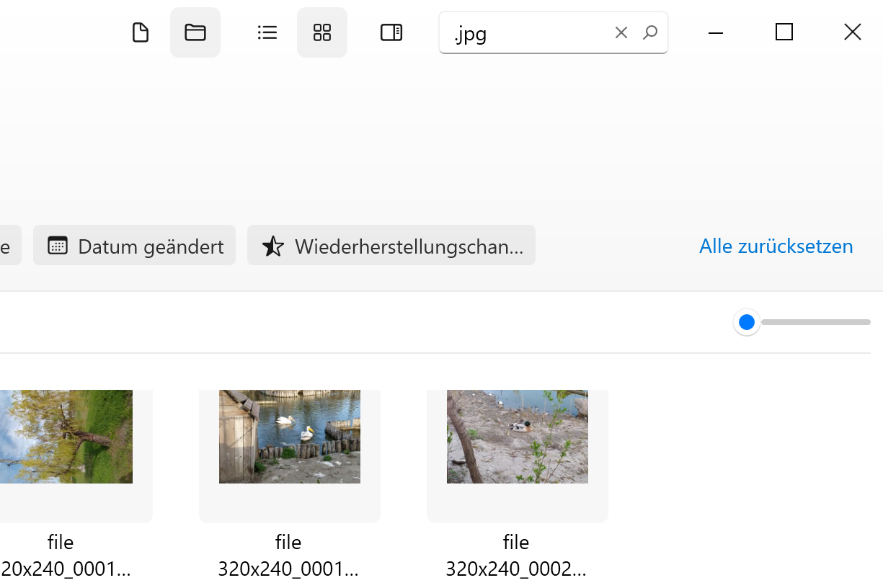Click the Alle zurücksetzen link

[x=776, y=246]
